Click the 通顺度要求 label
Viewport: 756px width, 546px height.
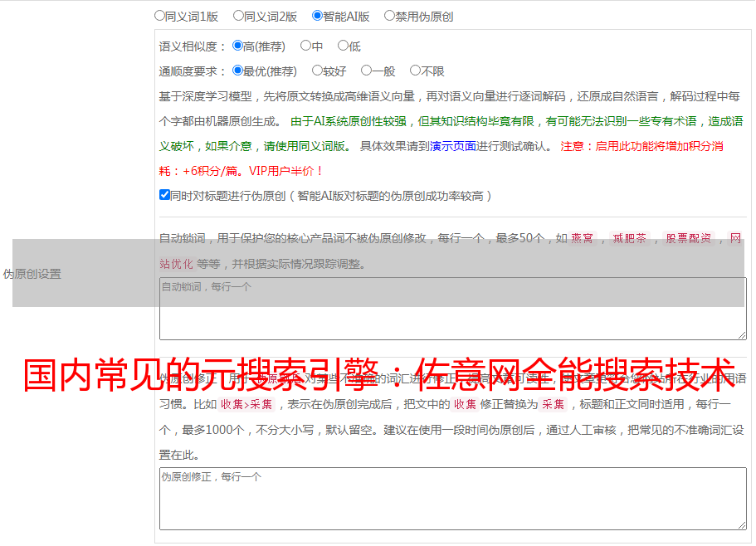(x=192, y=71)
